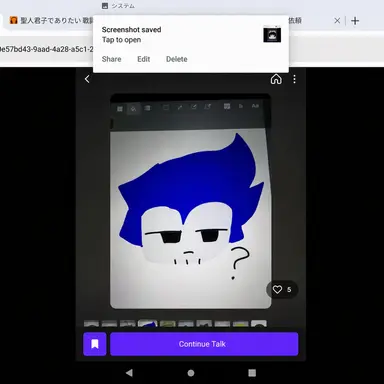
Task: Tap the 'Screenshot saved' notification text
Action: 131,30
